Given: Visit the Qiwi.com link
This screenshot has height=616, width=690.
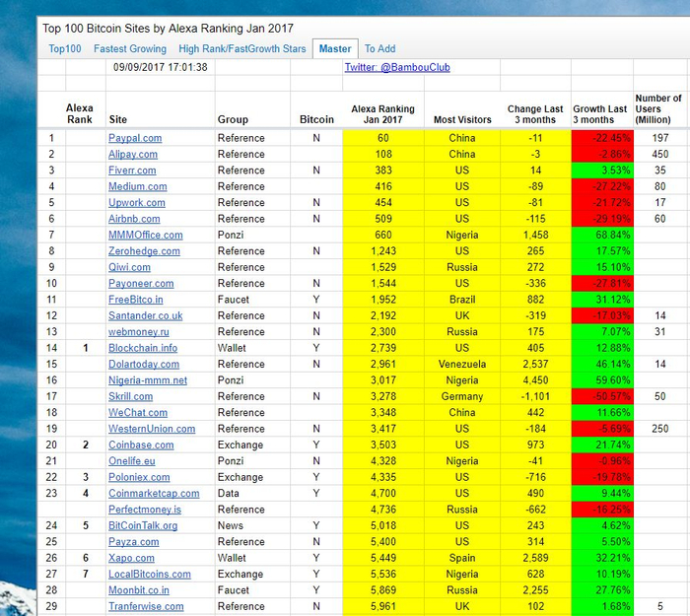Looking at the screenshot, I should 129,267.
